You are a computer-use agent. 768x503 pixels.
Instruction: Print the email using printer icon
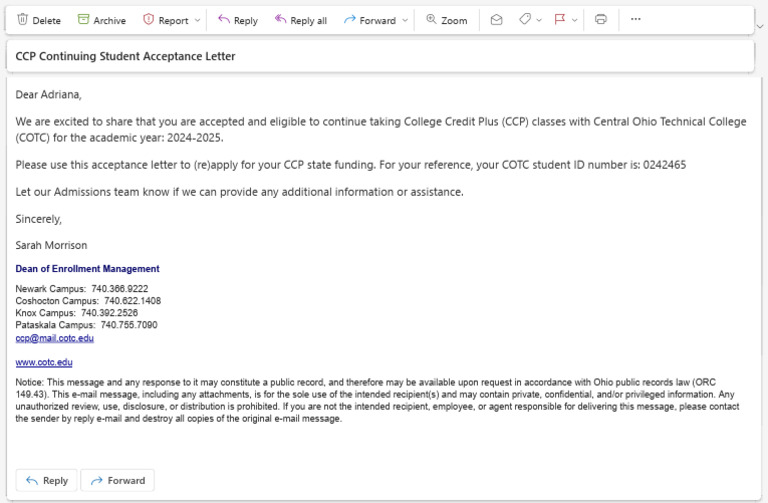(x=600, y=20)
